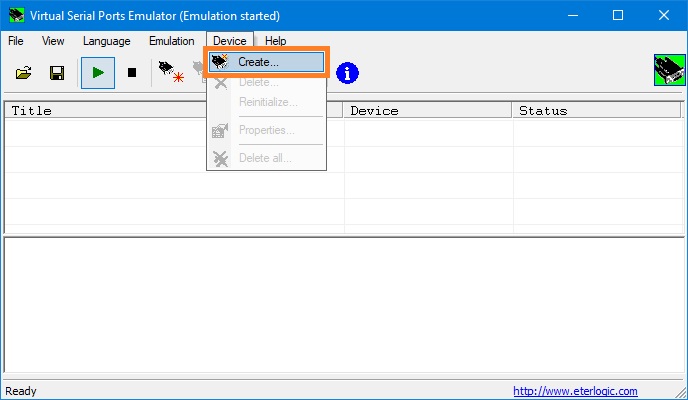Minimize the Virtual Serial Ports Emulator window

click(573, 15)
